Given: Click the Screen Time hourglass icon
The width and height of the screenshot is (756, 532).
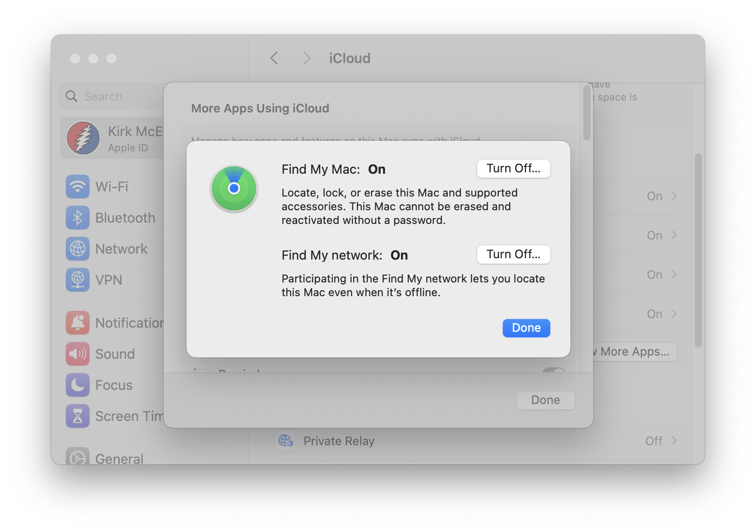Looking at the screenshot, I should 78,416.
